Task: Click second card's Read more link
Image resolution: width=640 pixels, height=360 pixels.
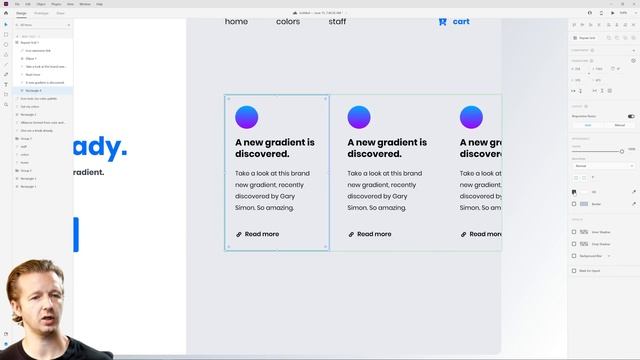Action: 374,234
